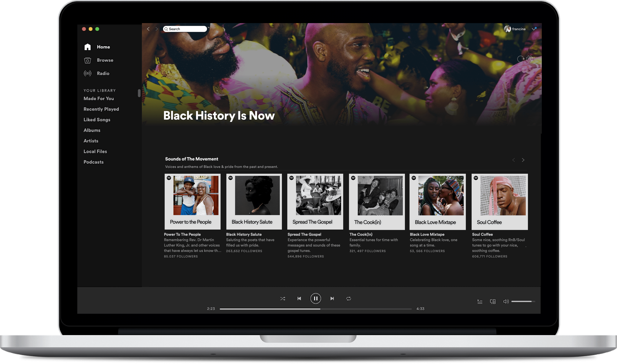The width and height of the screenshot is (617, 364).
Task: Show previous Sounds of The Movement playlists
Action: pyautogui.click(x=513, y=160)
